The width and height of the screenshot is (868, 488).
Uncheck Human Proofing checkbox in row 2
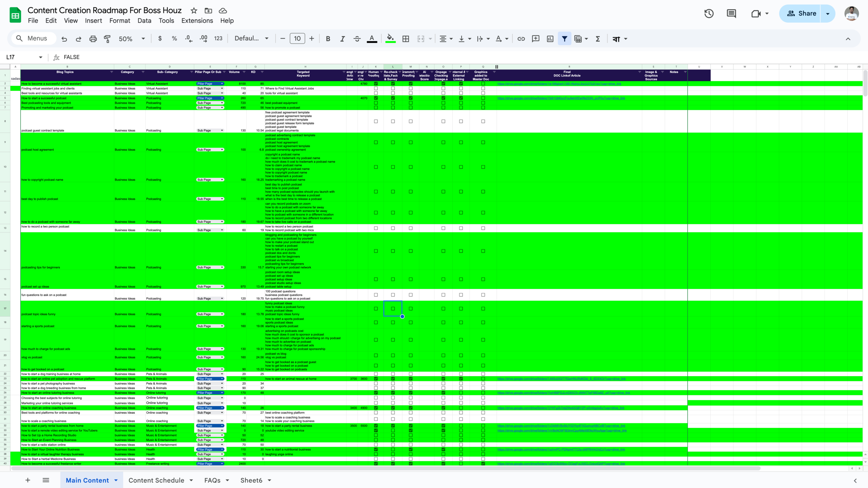pyautogui.click(x=376, y=84)
